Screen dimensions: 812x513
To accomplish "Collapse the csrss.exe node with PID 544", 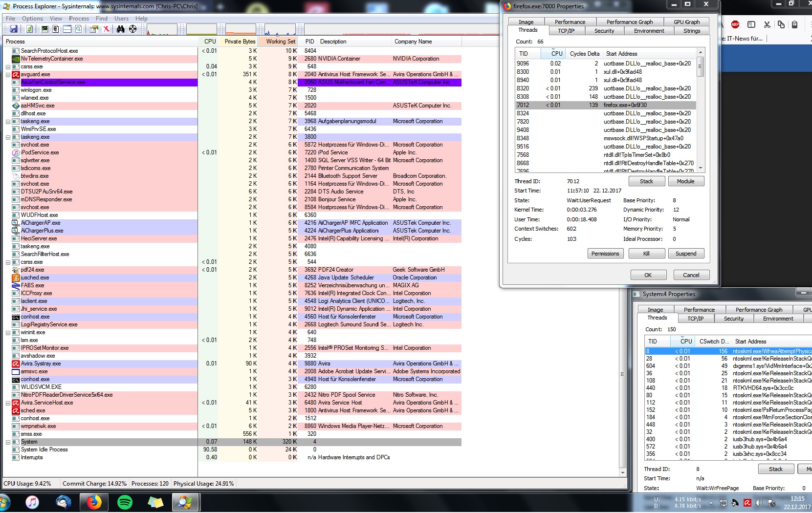I will click(x=8, y=262).
